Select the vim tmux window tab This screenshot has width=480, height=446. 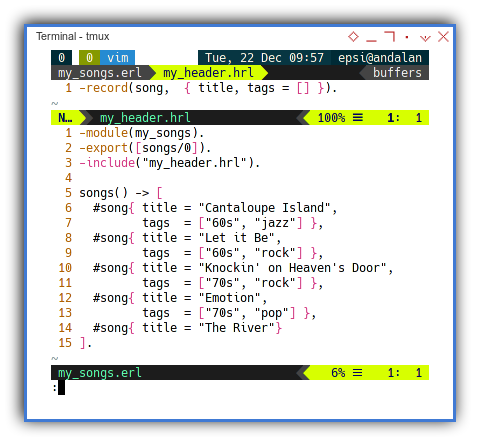(x=118, y=58)
